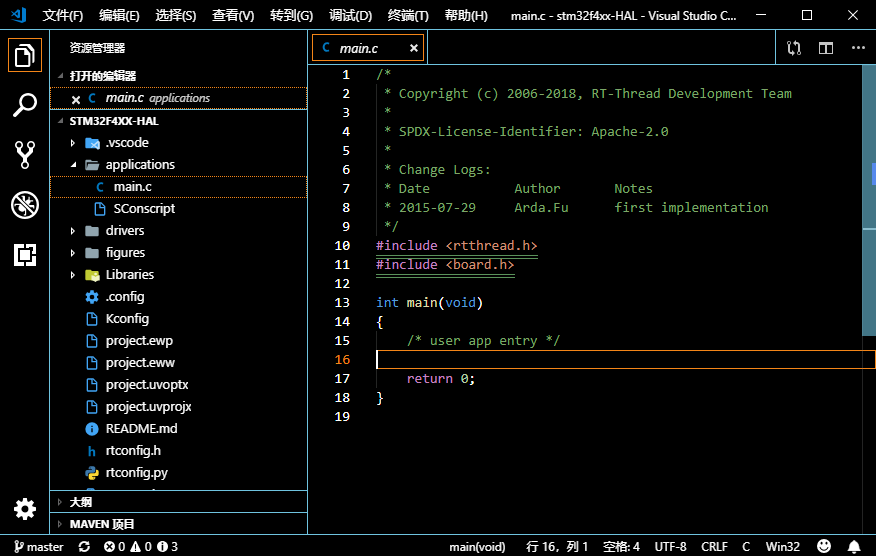Change line endings via CRLF
Screen dimensions: 876x556
[714, 547]
